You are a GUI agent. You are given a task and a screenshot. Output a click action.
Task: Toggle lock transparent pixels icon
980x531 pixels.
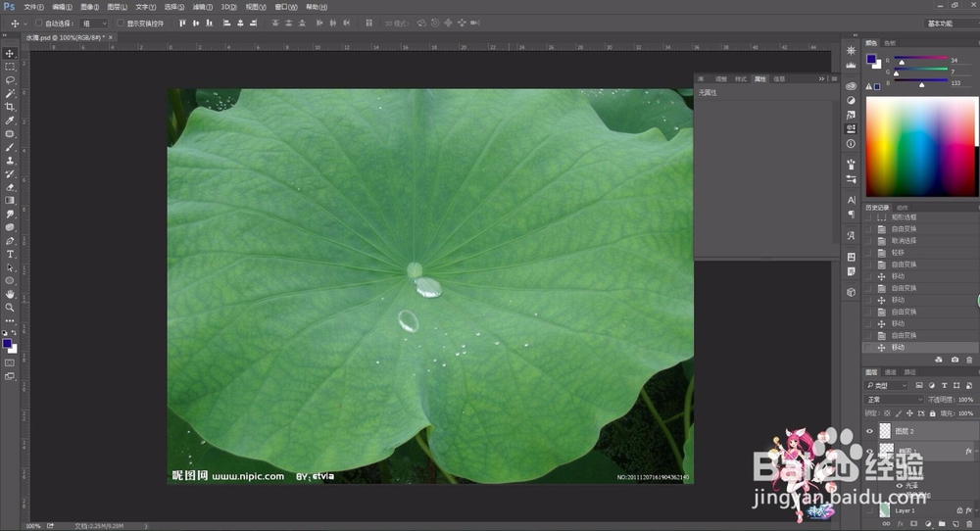887,413
